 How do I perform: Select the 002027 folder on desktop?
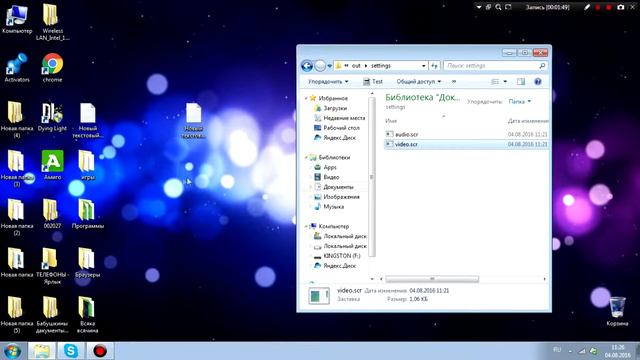tap(52, 214)
